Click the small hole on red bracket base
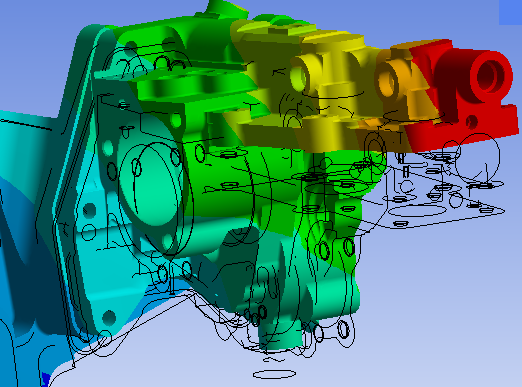This screenshot has width=522, height=387. click(471, 122)
